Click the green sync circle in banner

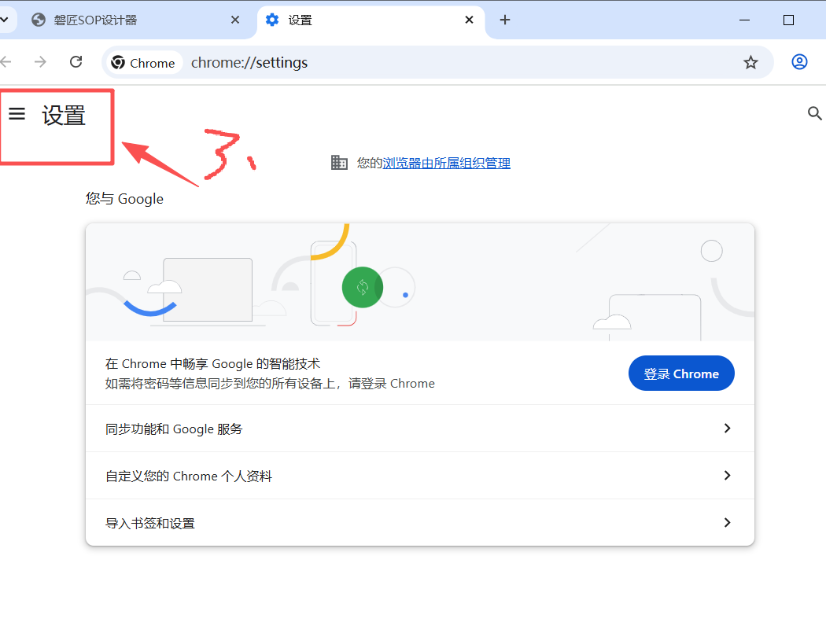[363, 287]
